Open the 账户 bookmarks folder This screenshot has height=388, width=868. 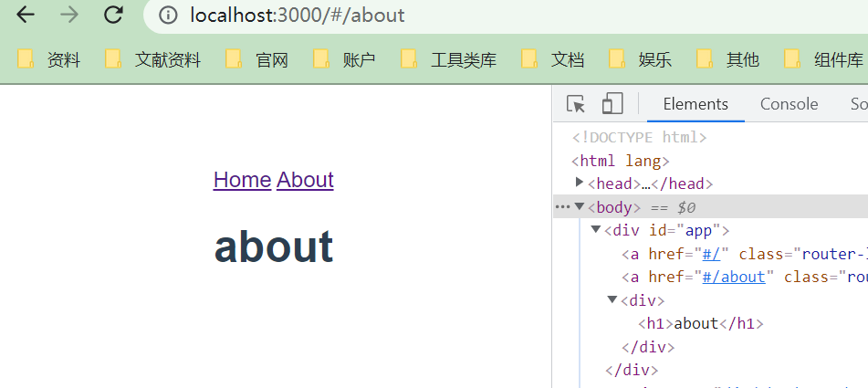[x=344, y=59]
